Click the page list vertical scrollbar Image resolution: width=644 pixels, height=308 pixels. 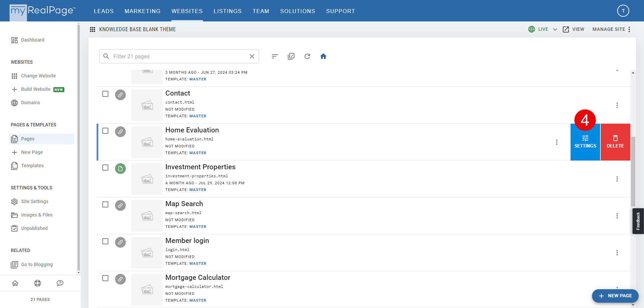(633, 172)
